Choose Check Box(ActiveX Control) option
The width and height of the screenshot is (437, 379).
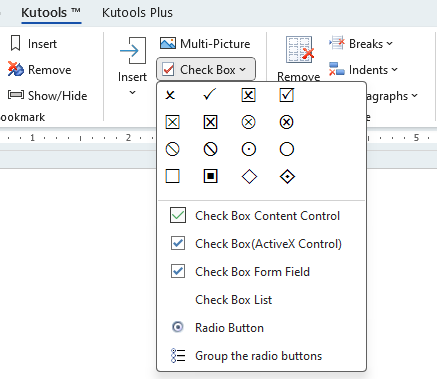click(261, 244)
